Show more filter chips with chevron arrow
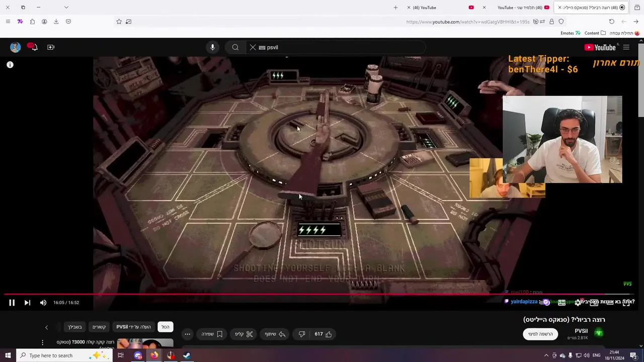 pos(46,327)
